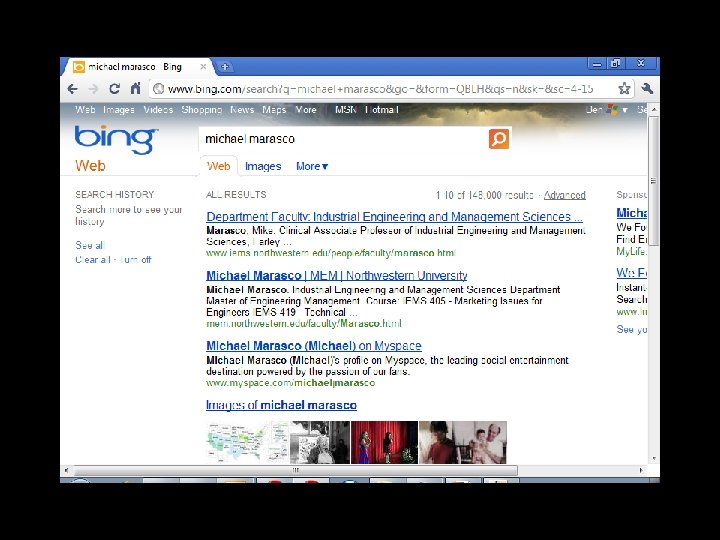720x540 pixels.
Task: Click the mem.northwestern.edu result URL
Action: click(304, 324)
